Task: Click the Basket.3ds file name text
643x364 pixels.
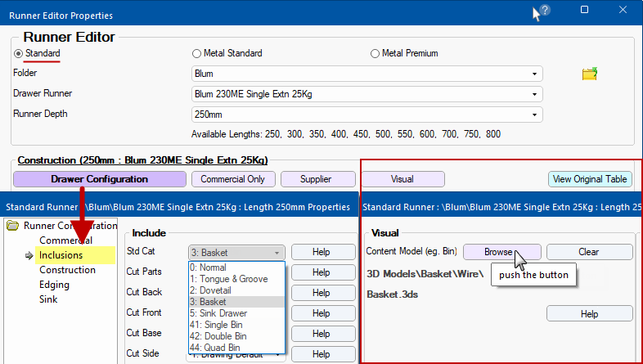Action: pyautogui.click(x=393, y=294)
